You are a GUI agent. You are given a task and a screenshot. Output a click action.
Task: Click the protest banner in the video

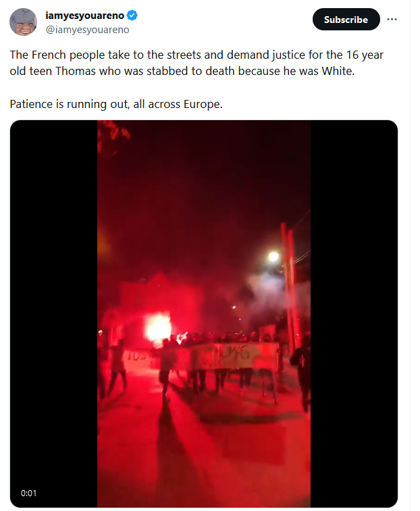[201, 356]
